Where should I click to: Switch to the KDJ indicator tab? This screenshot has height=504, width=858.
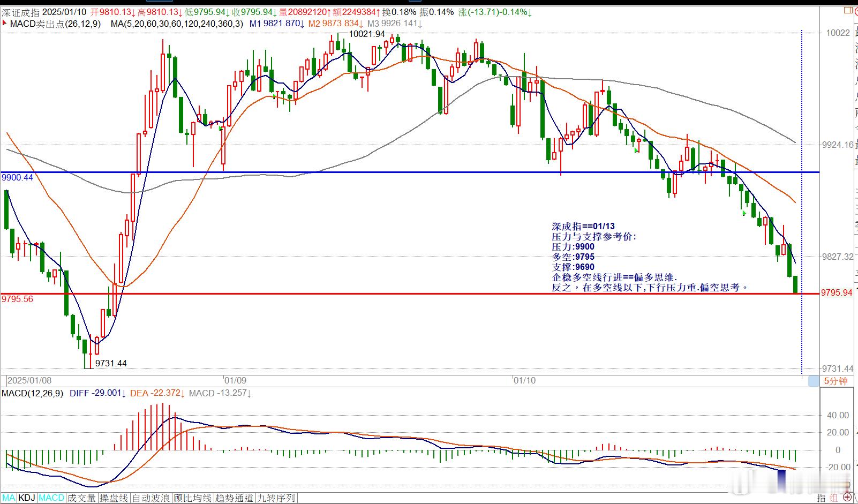pyautogui.click(x=27, y=498)
